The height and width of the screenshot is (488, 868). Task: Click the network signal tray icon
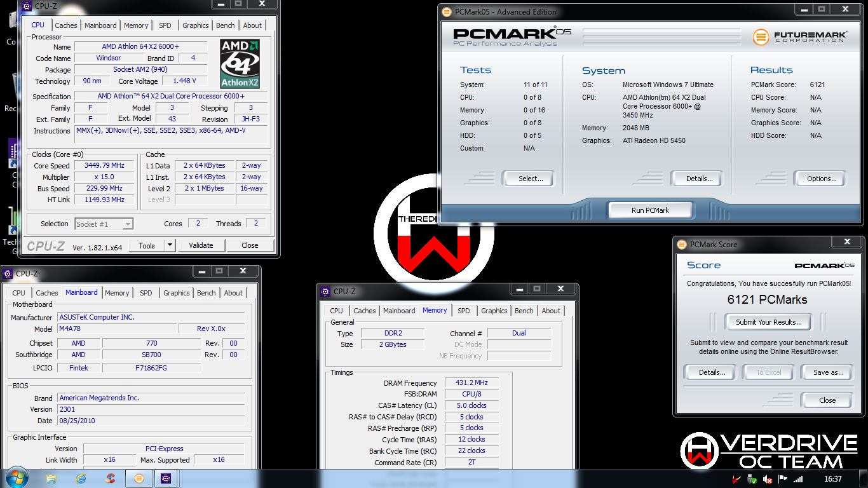pyautogui.click(x=798, y=480)
